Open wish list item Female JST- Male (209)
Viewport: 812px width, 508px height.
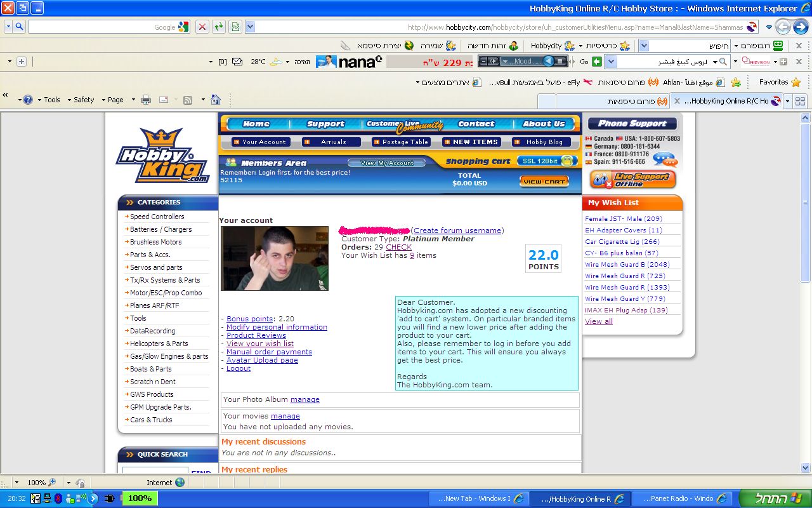[624, 218]
